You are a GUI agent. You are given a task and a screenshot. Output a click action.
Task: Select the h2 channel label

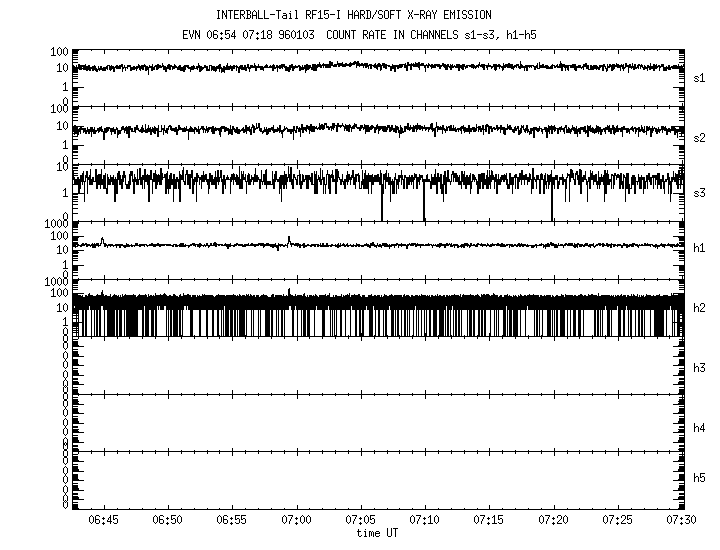pos(699,308)
